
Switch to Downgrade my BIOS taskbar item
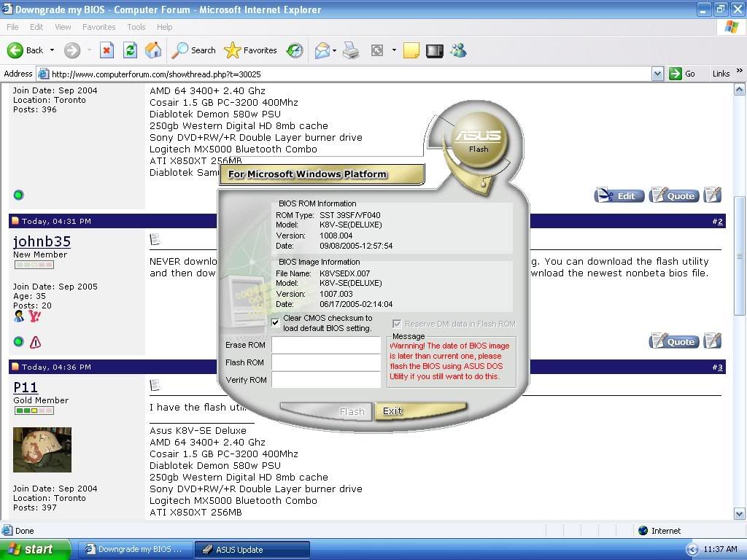coord(135,549)
